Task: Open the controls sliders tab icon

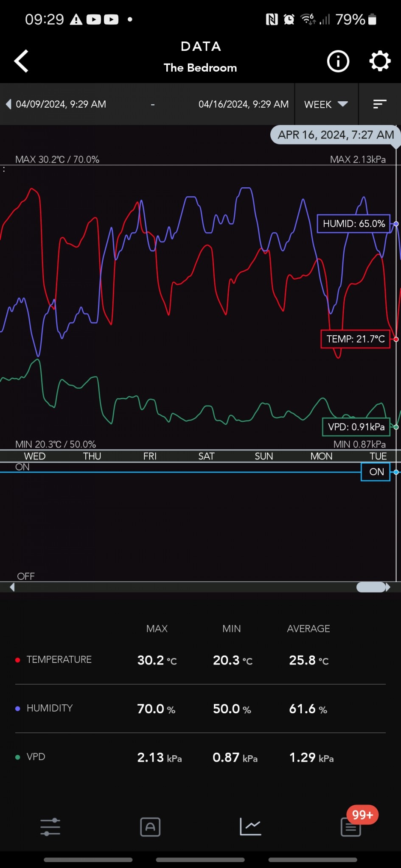Action: (x=50, y=827)
